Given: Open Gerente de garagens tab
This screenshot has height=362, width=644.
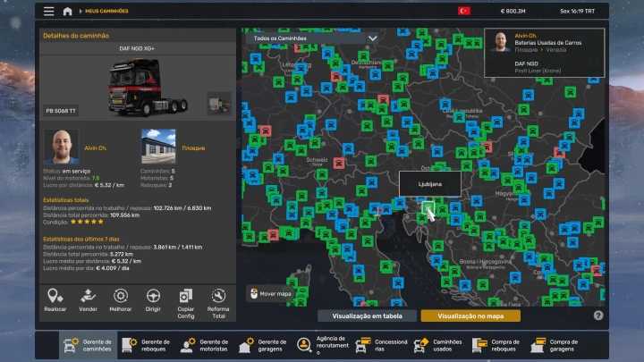Looking at the screenshot, I should [x=263, y=345].
